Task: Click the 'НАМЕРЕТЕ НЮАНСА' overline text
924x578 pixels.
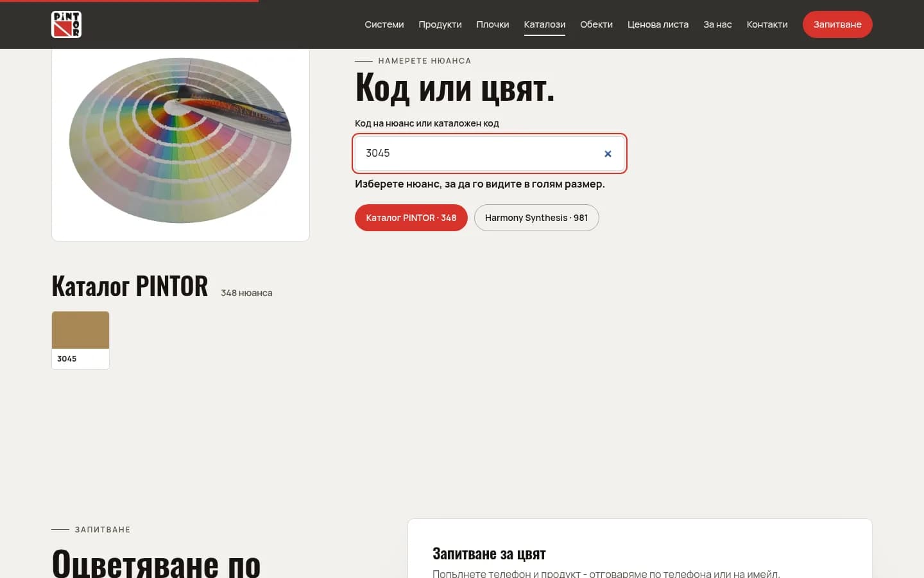Action: (425, 61)
